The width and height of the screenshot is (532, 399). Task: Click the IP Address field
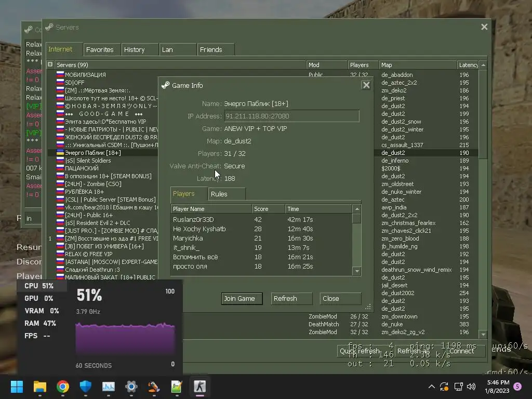[x=291, y=116]
